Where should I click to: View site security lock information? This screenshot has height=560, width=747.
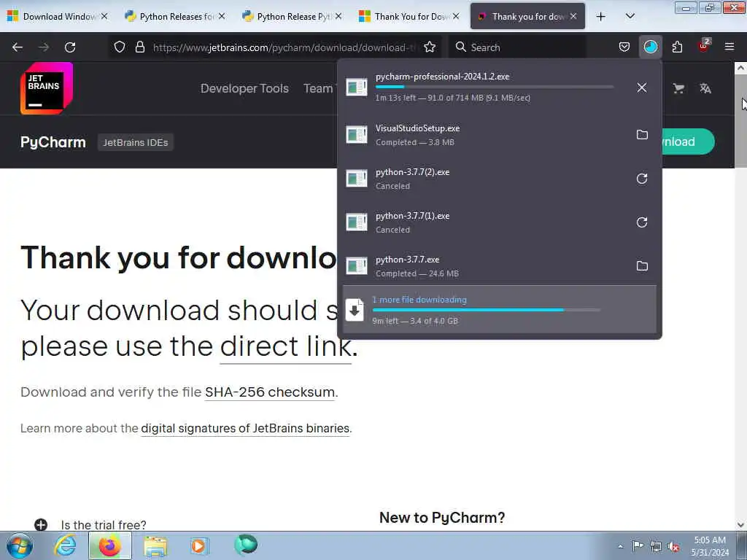tap(139, 47)
